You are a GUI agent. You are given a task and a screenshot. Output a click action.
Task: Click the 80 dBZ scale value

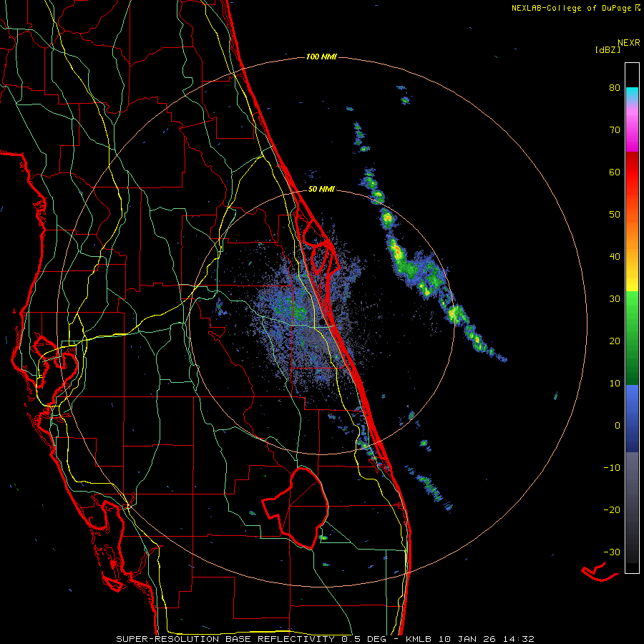tap(615, 88)
